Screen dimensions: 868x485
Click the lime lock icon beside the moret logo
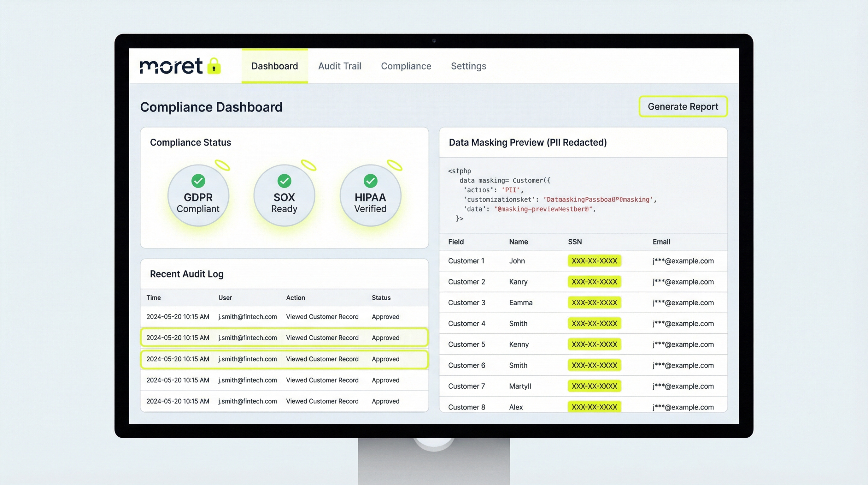click(x=214, y=66)
